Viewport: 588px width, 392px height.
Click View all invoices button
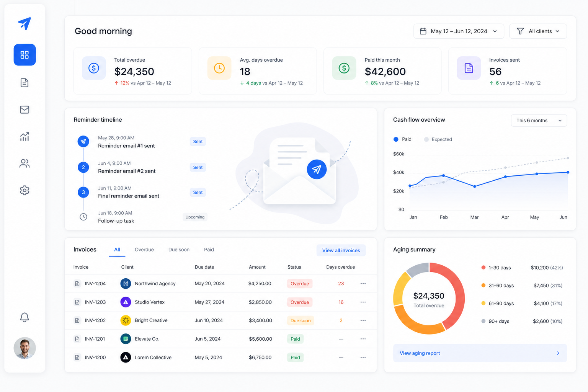[341, 250]
